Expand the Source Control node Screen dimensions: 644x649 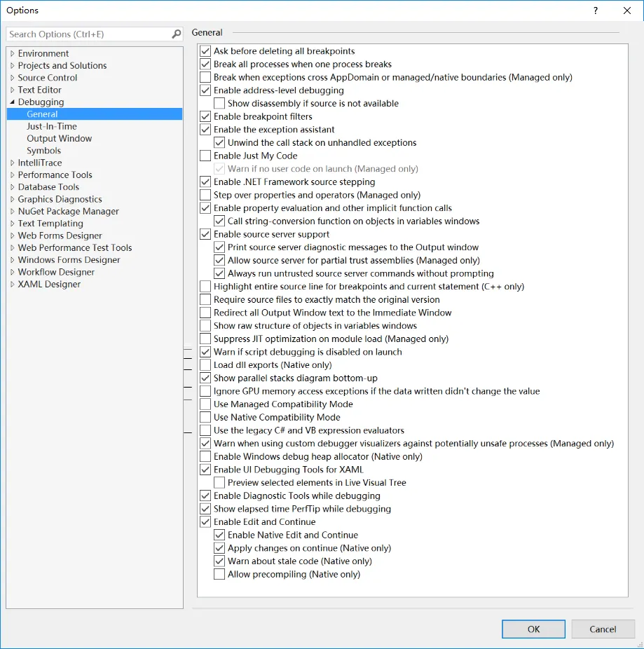pos(12,77)
